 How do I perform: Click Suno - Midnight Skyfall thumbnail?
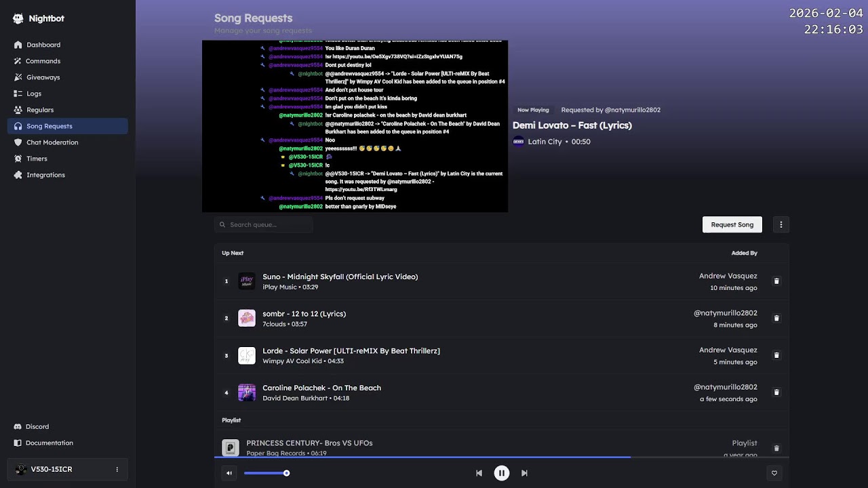point(247,281)
